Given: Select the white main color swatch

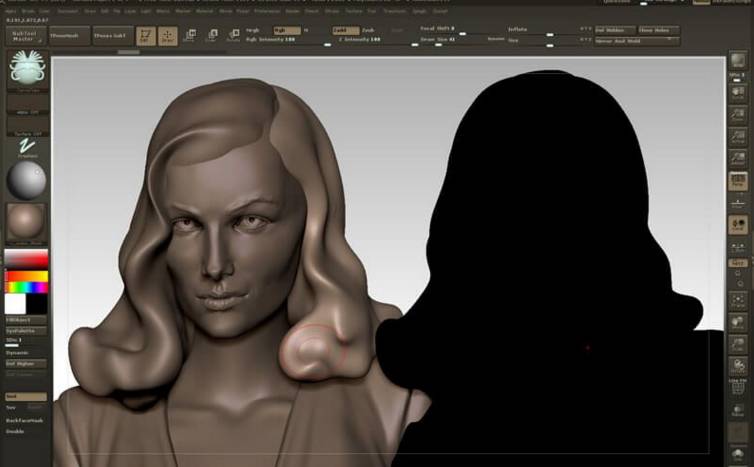Looking at the screenshot, I should click(15, 304).
